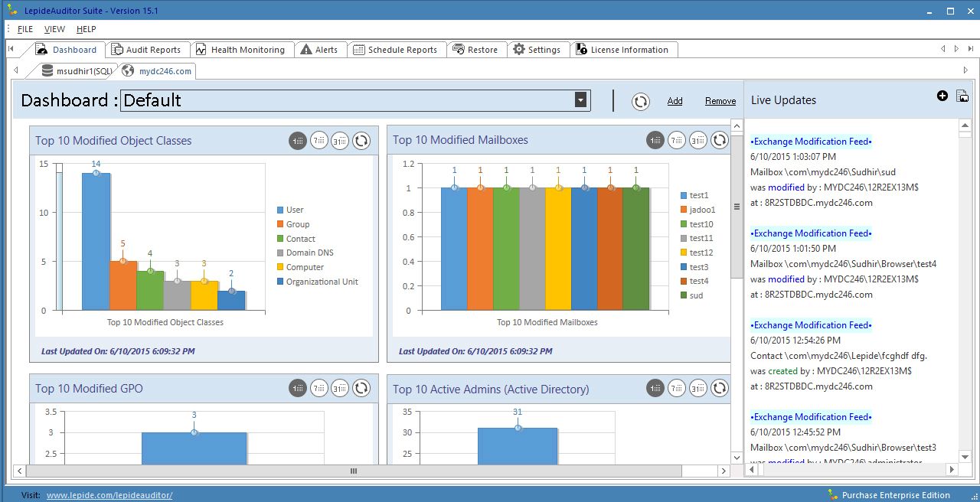Select the mydc246.com sub-tab
The image size is (980, 502).
[x=157, y=71]
